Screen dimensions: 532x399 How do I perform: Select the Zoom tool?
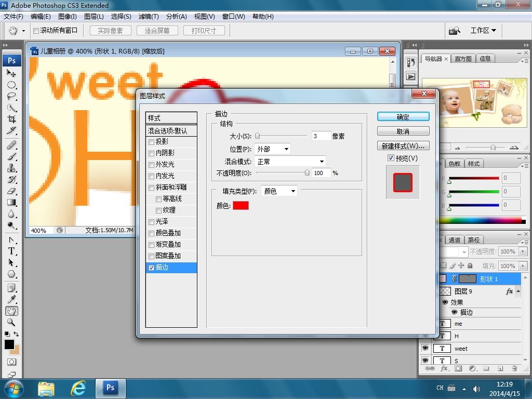click(x=11, y=322)
